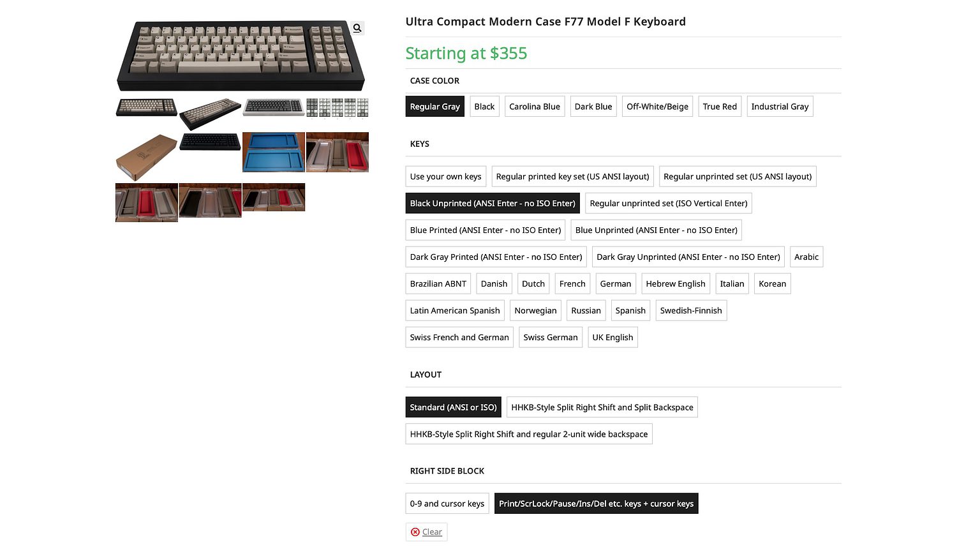Viewport: 980px width, 547px height.
Task: Choose Blue Printed (ANSI Enter) key set
Action: pos(485,230)
